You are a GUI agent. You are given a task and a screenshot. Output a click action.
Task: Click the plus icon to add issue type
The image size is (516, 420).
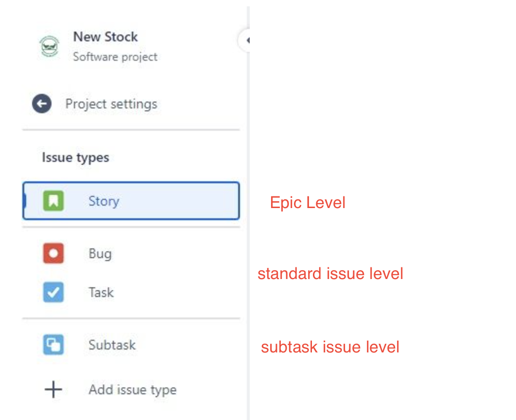point(53,389)
